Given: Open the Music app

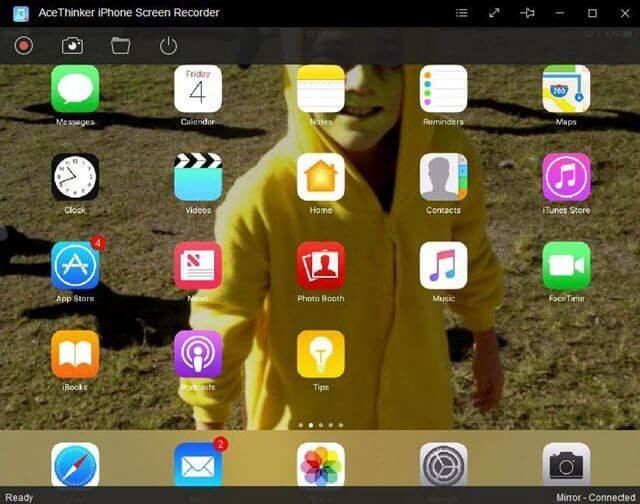Looking at the screenshot, I should pyautogui.click(x=443, y=266).
